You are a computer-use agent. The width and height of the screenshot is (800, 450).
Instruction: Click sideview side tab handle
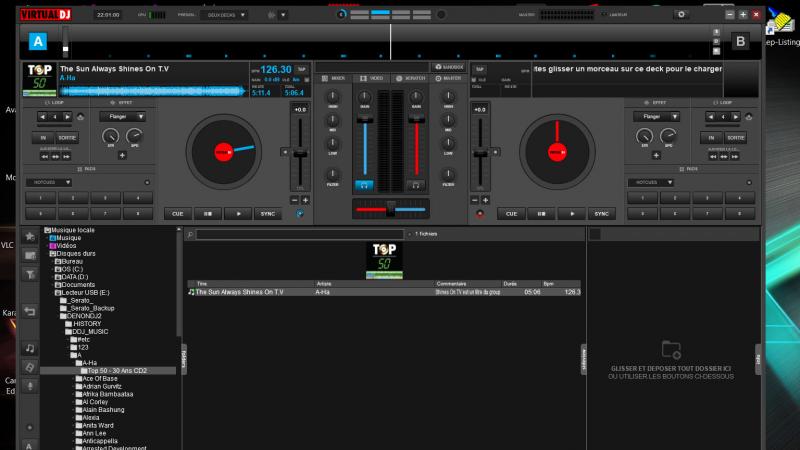point(584,359)
